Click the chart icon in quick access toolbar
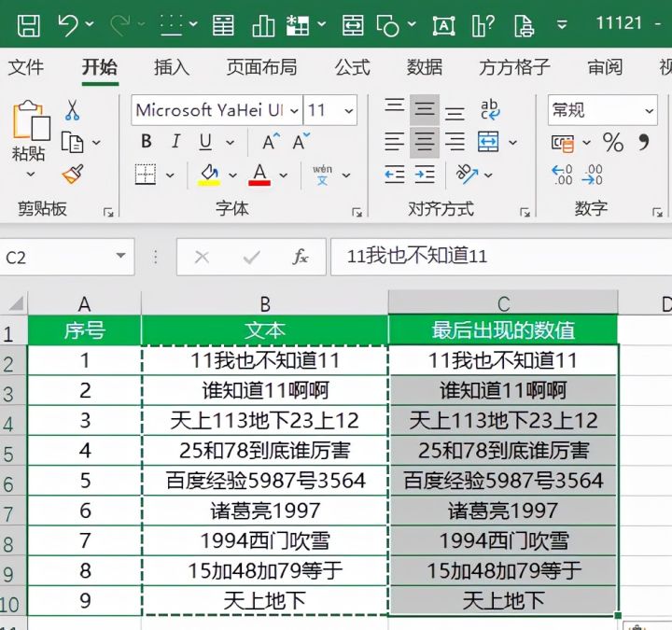Image resolution: width=672 pixels, height=630 pixels. 263,25
